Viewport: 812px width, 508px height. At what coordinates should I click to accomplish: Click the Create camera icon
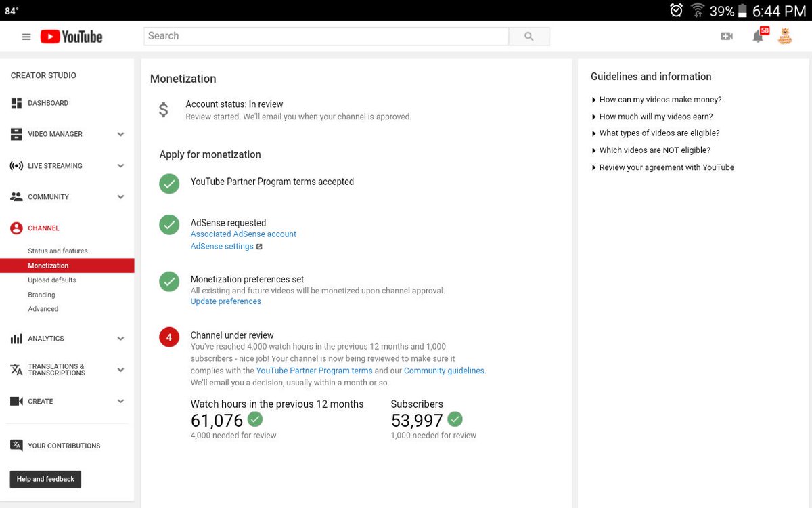tap(16, 401)
